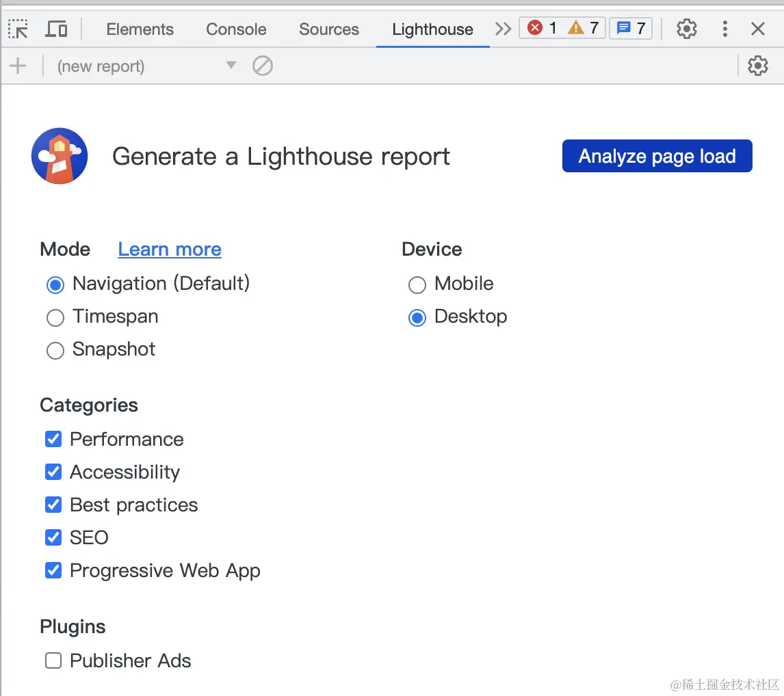The image size is (784, 696).
Task: Uncheck the Best practices category
Action: tap(53, 505)
